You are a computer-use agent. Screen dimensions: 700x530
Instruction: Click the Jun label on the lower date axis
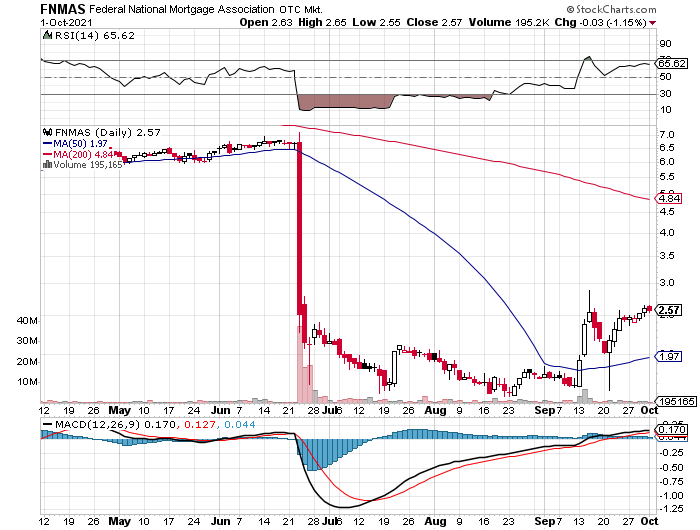(x=221, y=521)
